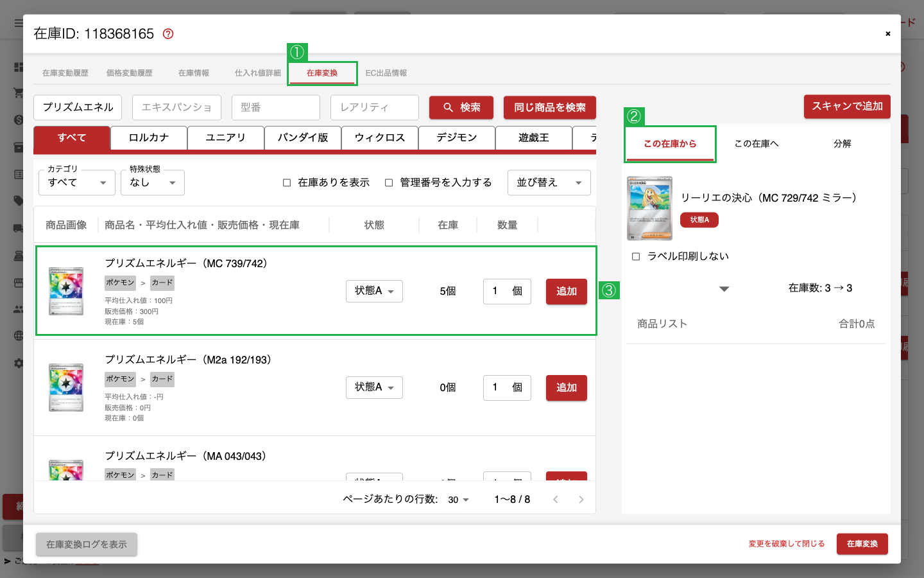Open 状態A dropdown for M2a 192/193
Image resolution: width=924 pixels, height=578 pixels.
click(374, 387)
